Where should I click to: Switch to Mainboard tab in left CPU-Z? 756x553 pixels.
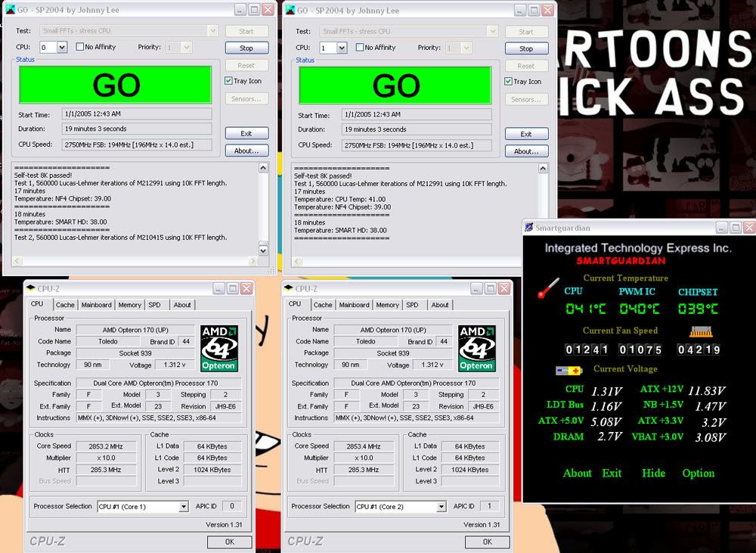pyautogui.click(x=97, y=305)
